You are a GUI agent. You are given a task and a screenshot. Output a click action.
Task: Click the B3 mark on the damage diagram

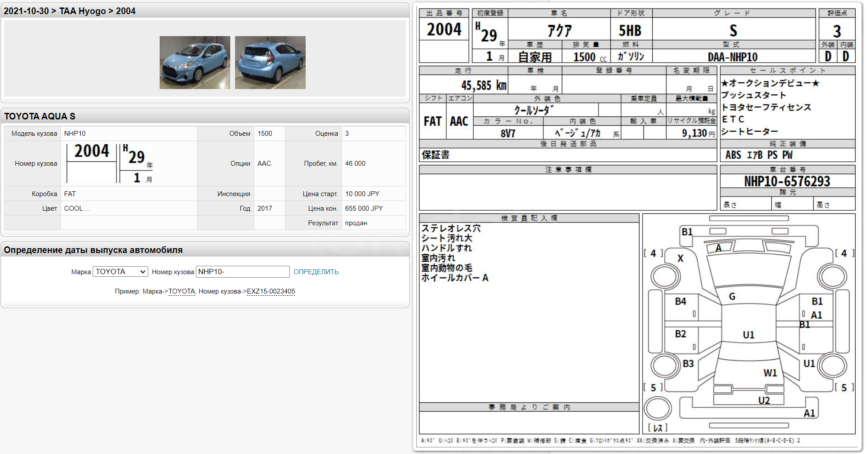tap(688, 363)
